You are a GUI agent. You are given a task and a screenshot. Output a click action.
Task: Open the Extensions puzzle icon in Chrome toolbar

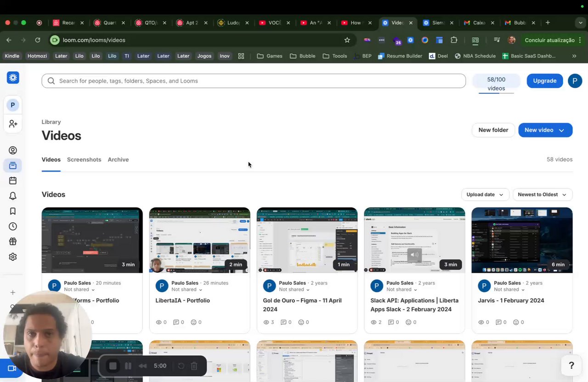click(x=454, y=40)
